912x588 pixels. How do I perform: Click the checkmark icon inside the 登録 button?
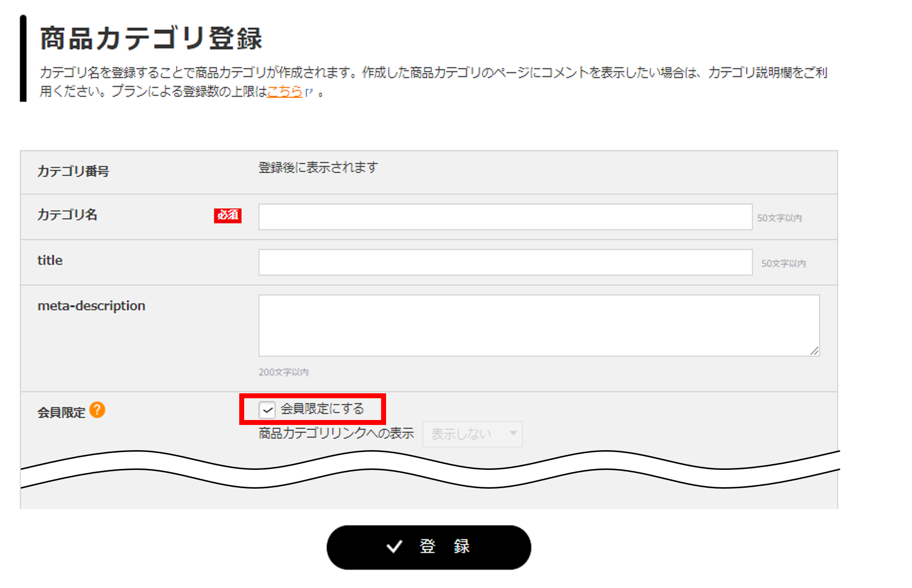click(x=393, y=546)
